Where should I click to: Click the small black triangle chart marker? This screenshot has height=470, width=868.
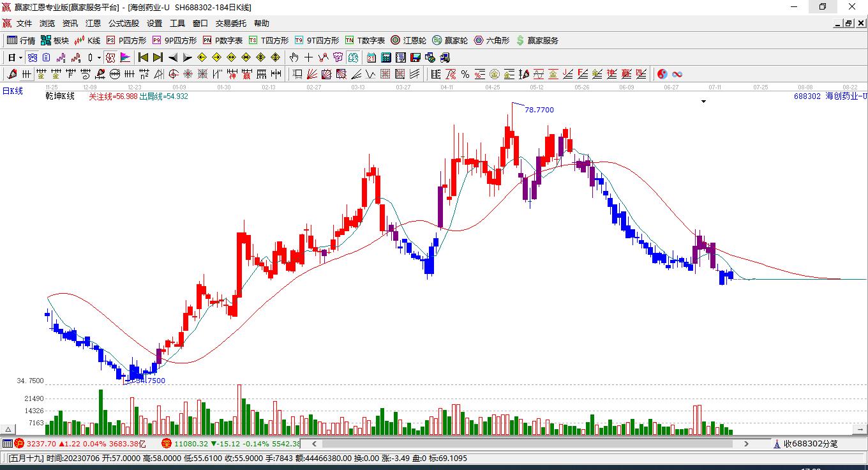tap(703, 102)
